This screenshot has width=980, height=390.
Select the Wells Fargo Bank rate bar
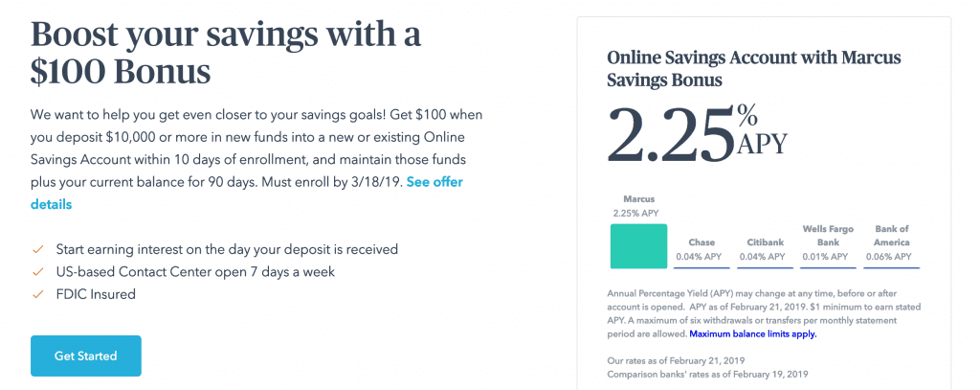click(x=828, y=267)
